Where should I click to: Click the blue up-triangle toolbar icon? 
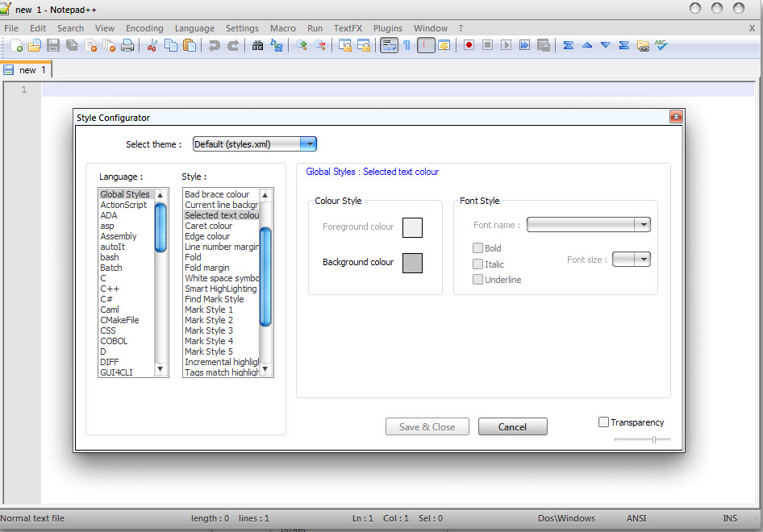click(587, 45)
